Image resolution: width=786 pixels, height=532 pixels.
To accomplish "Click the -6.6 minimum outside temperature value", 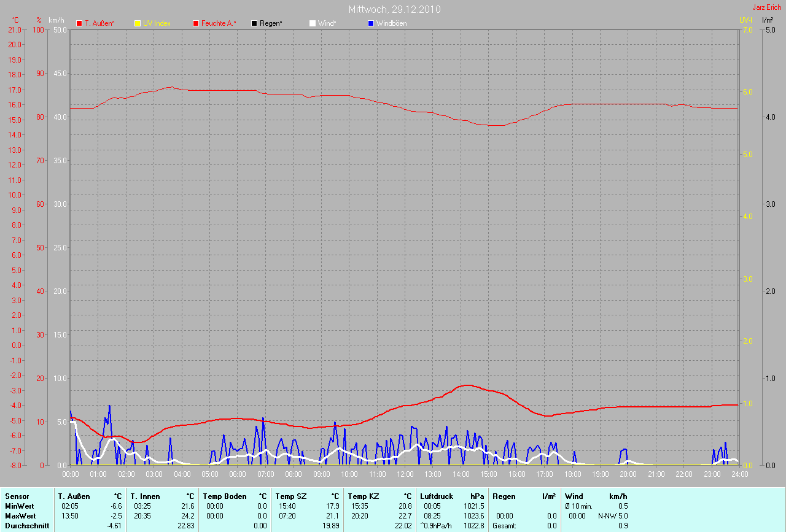I will 116,506.
